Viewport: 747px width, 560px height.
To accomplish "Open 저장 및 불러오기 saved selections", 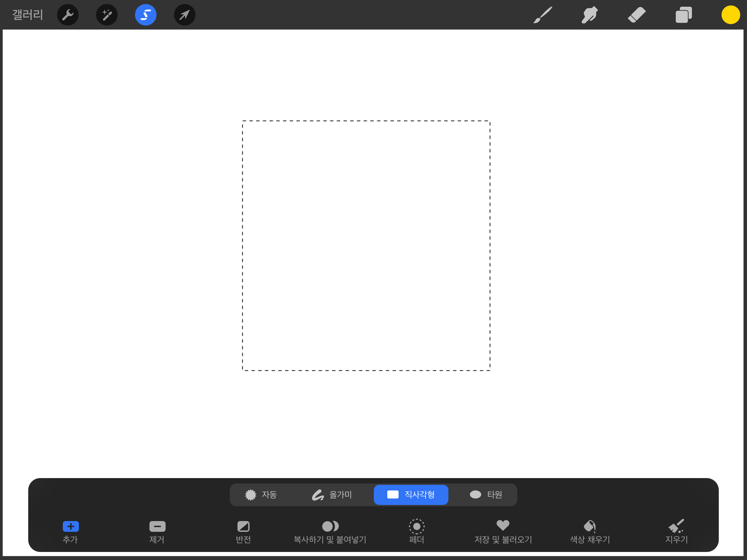I will click(x=503, y=531).
